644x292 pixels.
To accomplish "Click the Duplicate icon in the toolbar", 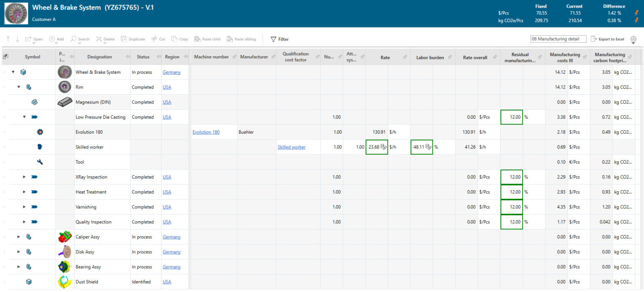I will point(123,39).
